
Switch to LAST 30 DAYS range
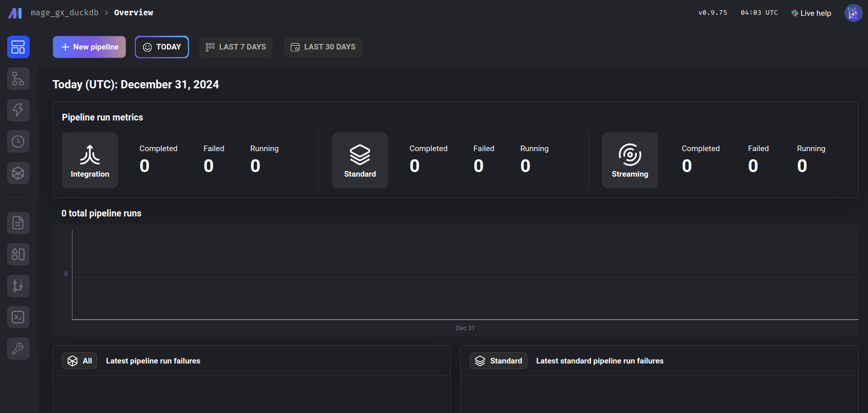(x=323, y=47)
